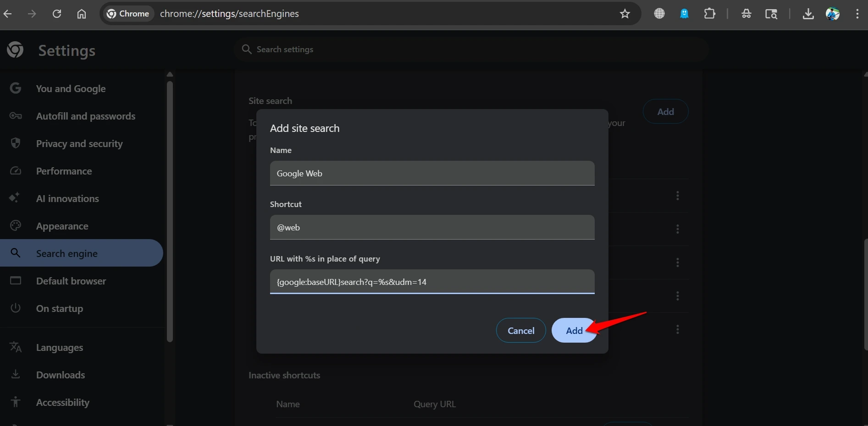
Task: Open Appearance settings
Action: 62,226
